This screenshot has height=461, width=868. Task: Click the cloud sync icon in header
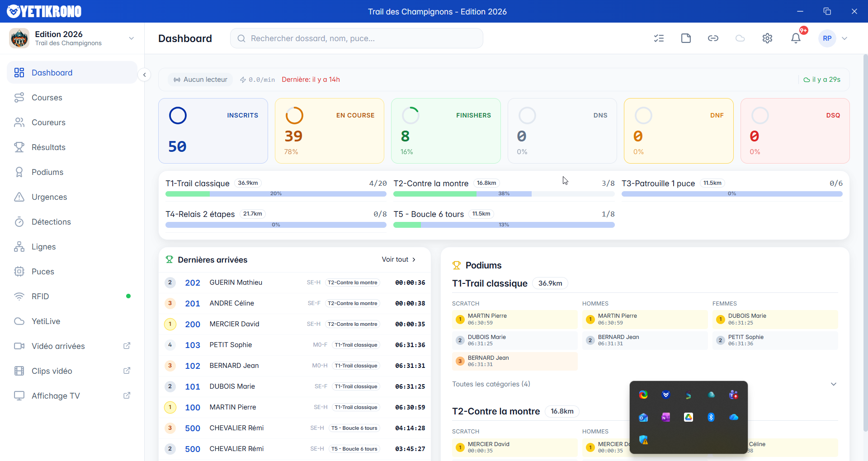(740, 38)
